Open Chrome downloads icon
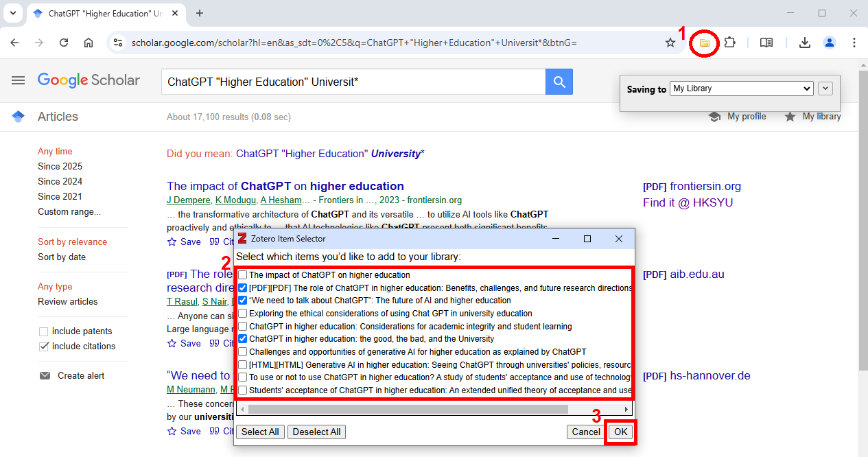 coord(804,43)
